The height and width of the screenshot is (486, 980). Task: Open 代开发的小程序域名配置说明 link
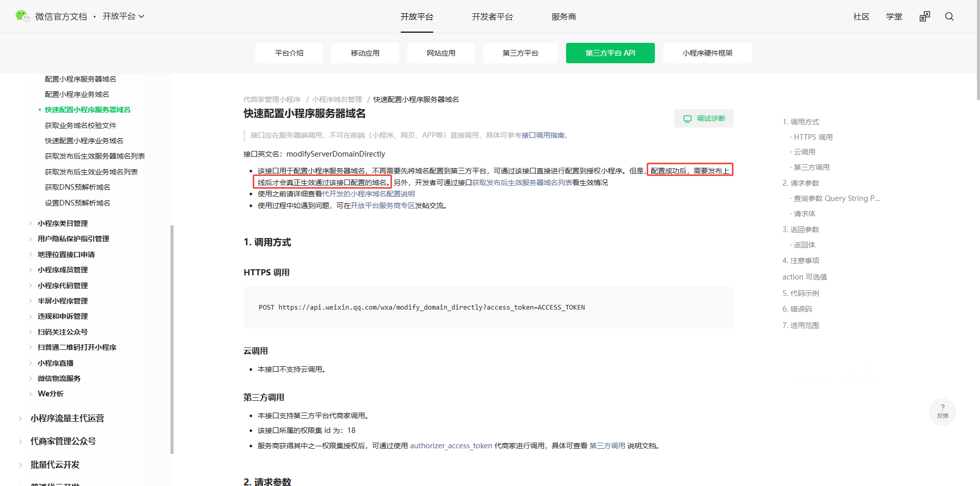[369, 194]
